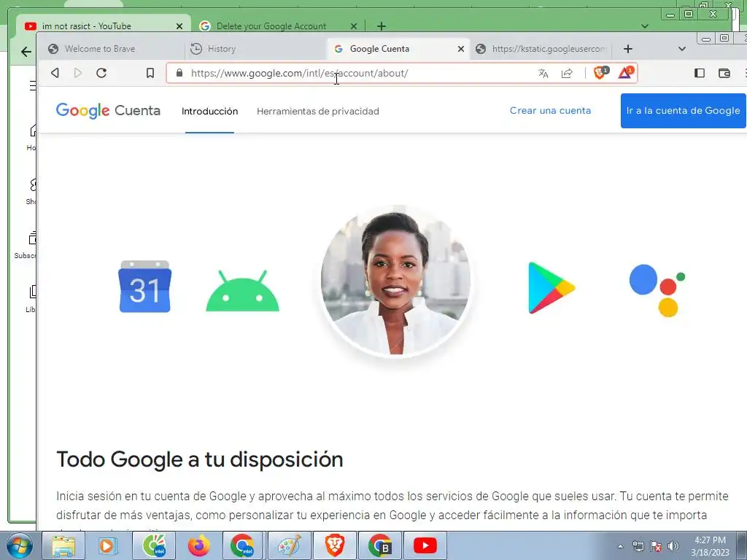Viewport: 747px width, 560px height.
Task: Click Ir a la cuenta de Google
Action: click(x=683, y=111)
